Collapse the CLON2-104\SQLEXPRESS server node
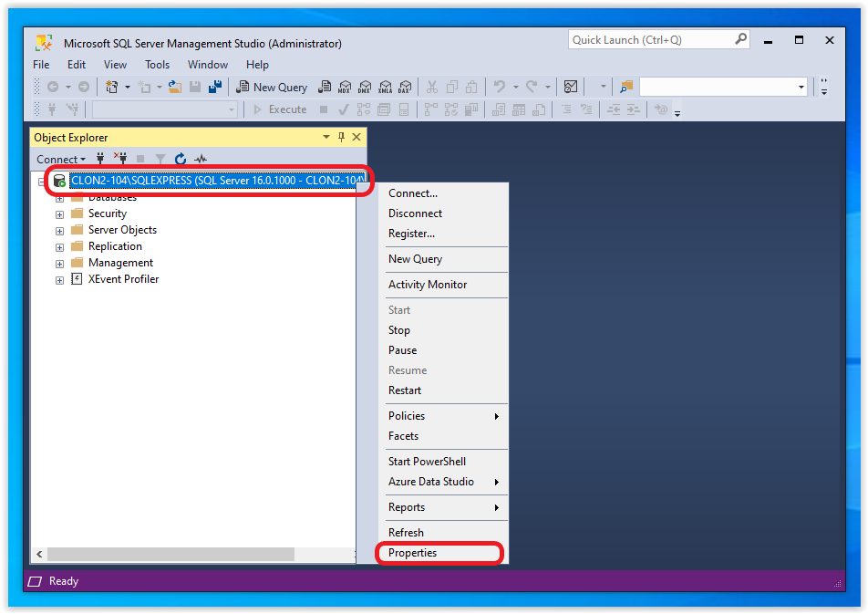 (42, 182)
